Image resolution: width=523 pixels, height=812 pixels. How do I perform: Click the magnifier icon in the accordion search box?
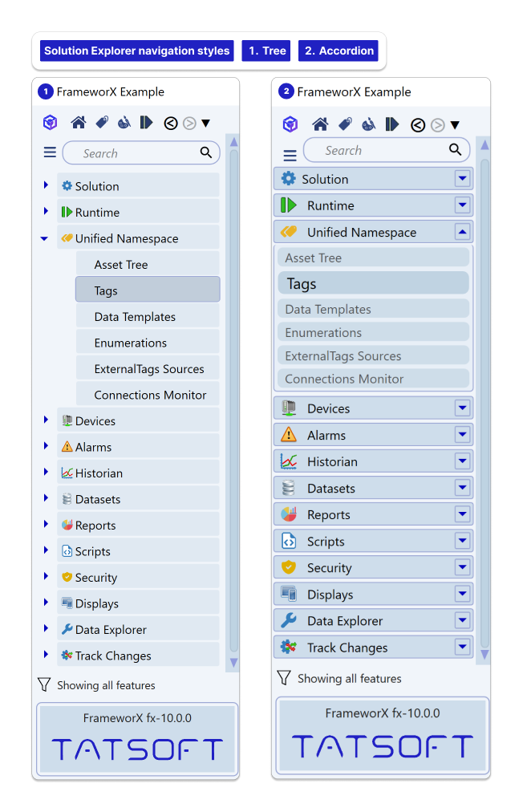[x=455, y=150]
